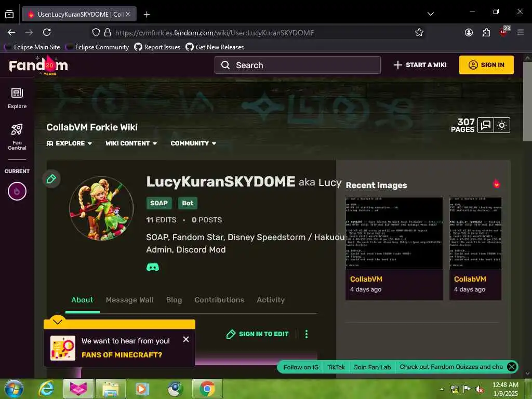The height and width of the screenshot is (399, 532).
Task: Open Get New Releases bookmark
Action: pyautogui.click(x=215, y=47)
